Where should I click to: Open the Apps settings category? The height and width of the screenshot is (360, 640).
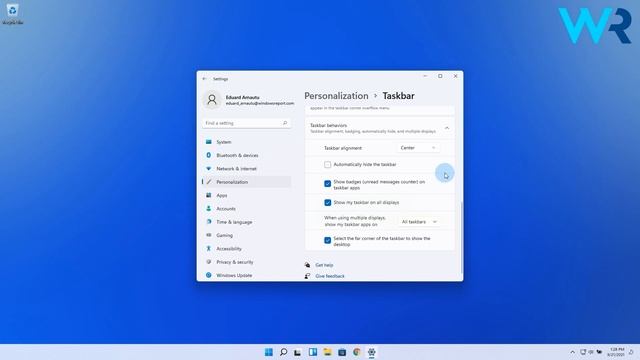pos(246,196)
